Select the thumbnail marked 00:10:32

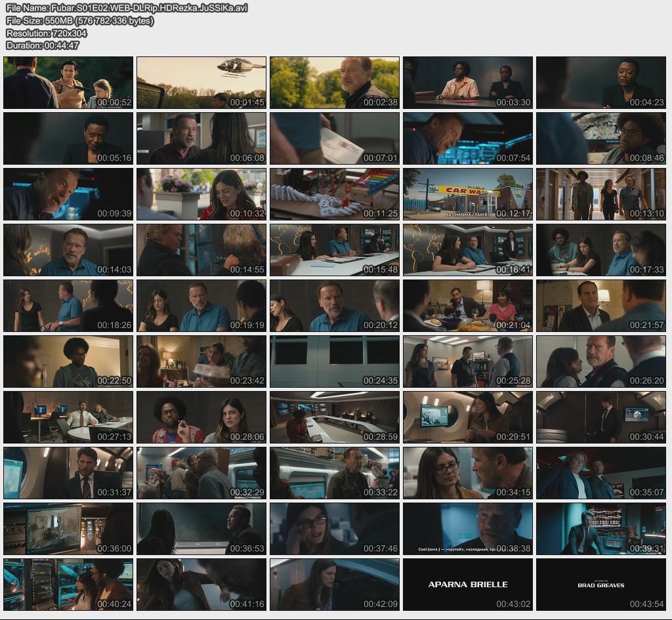[201, 194]
